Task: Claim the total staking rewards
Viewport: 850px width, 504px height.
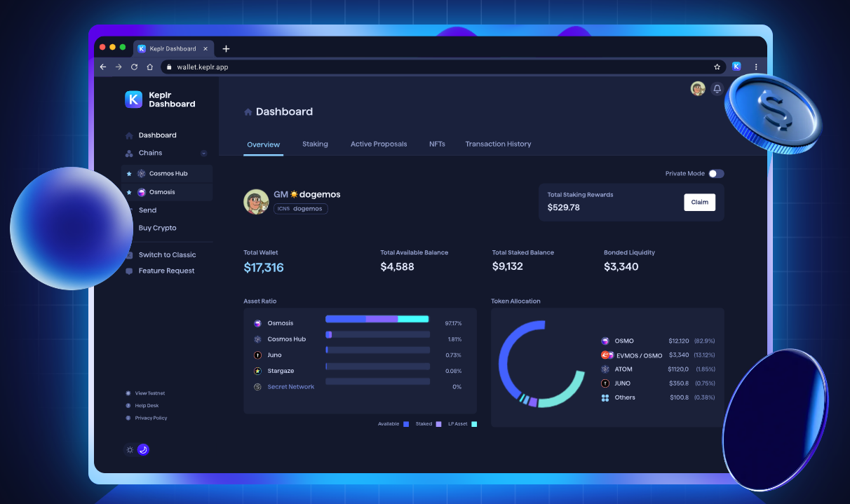Action: pos(699,202)
